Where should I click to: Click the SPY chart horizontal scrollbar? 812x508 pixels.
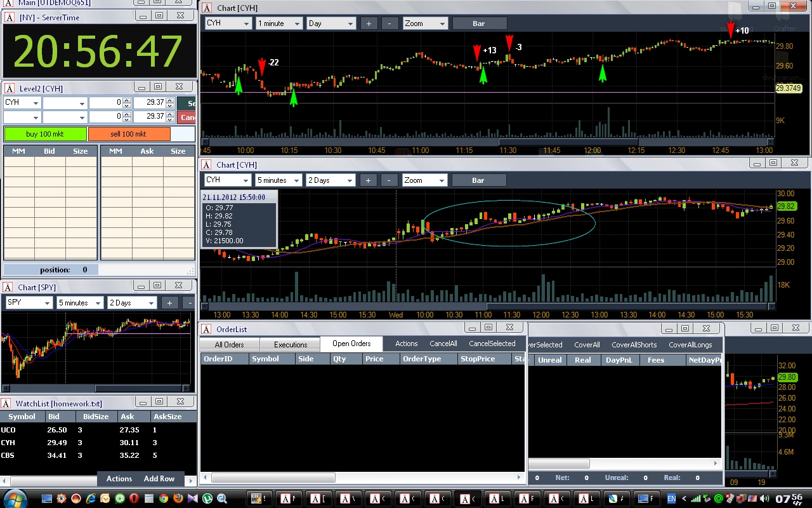[x=96, y=389]
